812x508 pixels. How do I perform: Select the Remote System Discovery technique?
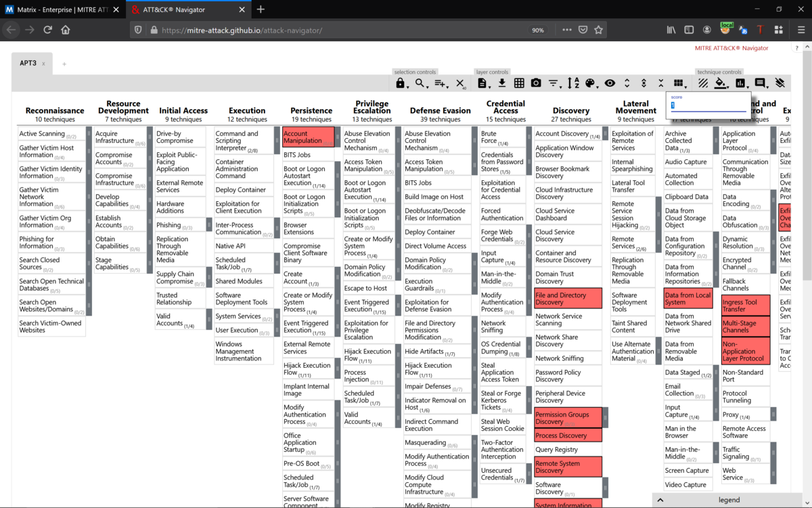(x=568, y=467)
